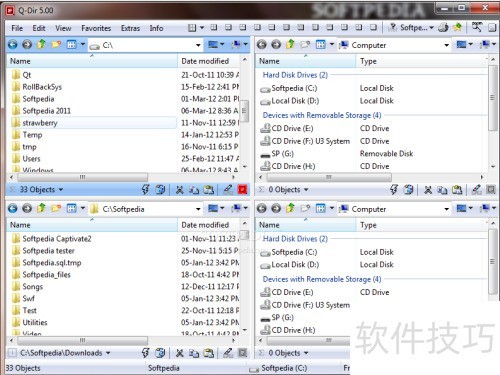The width and height of the screenshot is (500, 375).
Task: Click the edit pencil icon in top-left pane
Action: pyautogui.click(x=228, y=190)
